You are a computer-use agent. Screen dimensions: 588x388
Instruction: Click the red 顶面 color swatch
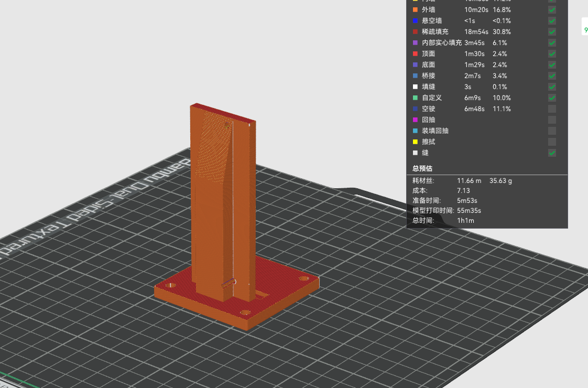click(415, 53)
